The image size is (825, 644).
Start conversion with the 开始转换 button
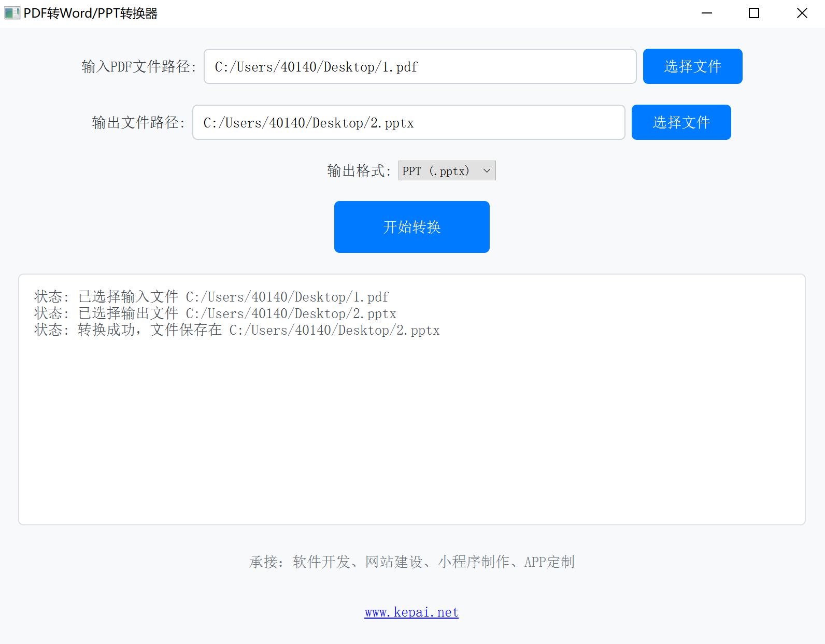click(411, 227)
